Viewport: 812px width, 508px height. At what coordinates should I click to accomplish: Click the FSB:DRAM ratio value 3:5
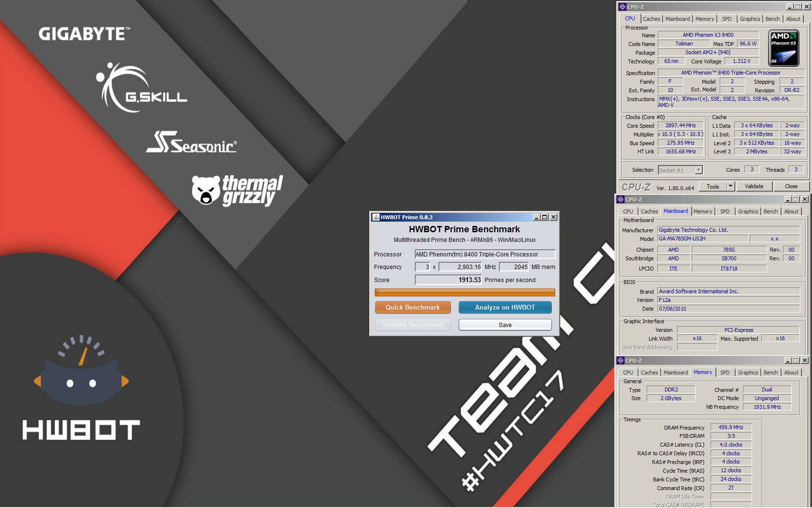(731, 436)
